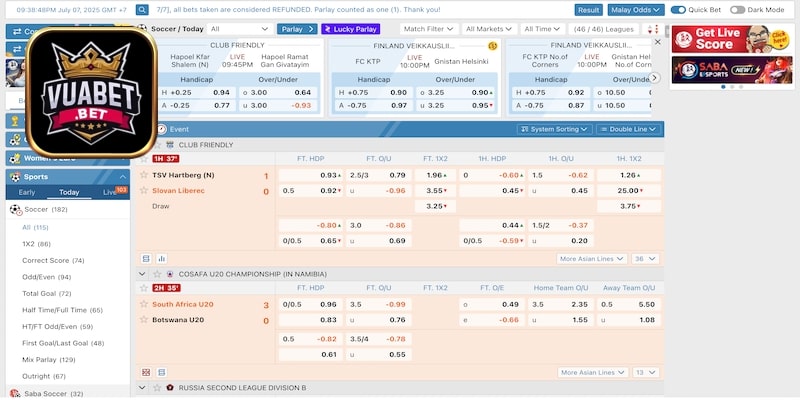
Task: Collapse the Sports sidebar section
Action: (122, 177)
